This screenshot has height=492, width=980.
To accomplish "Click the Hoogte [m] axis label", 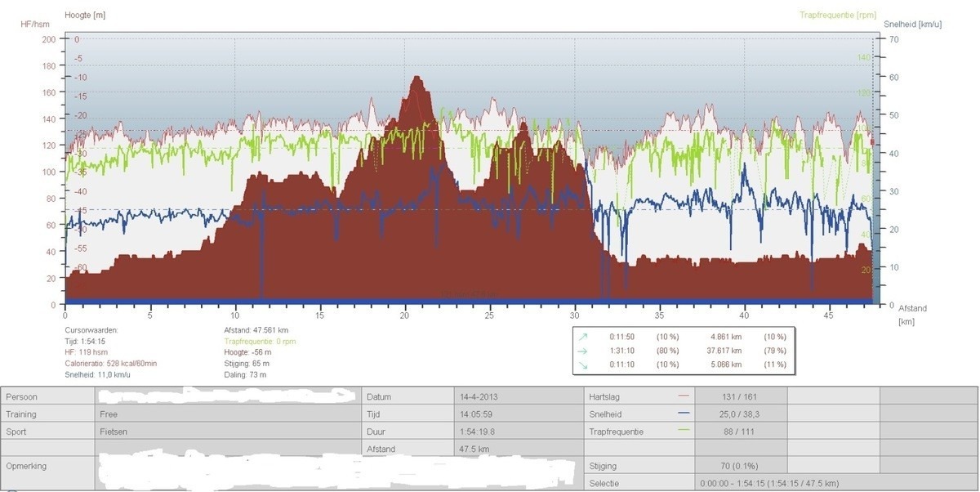I will coord(85,15).
